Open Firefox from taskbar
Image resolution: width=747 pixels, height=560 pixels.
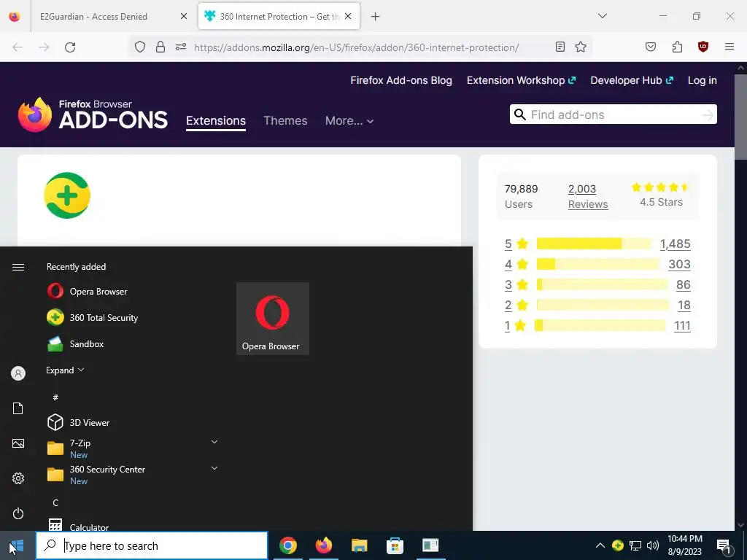324,545
